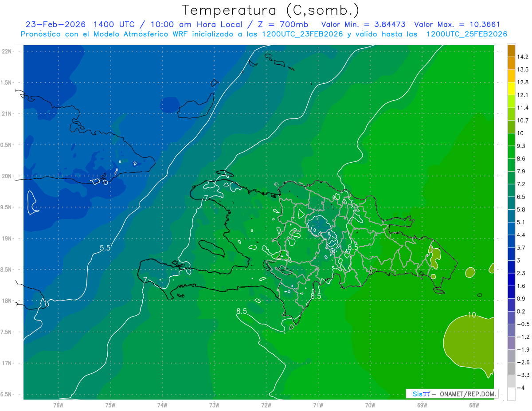Pick the white segment at colorbar bottom

pyautogui.click(x=511, y=394)
